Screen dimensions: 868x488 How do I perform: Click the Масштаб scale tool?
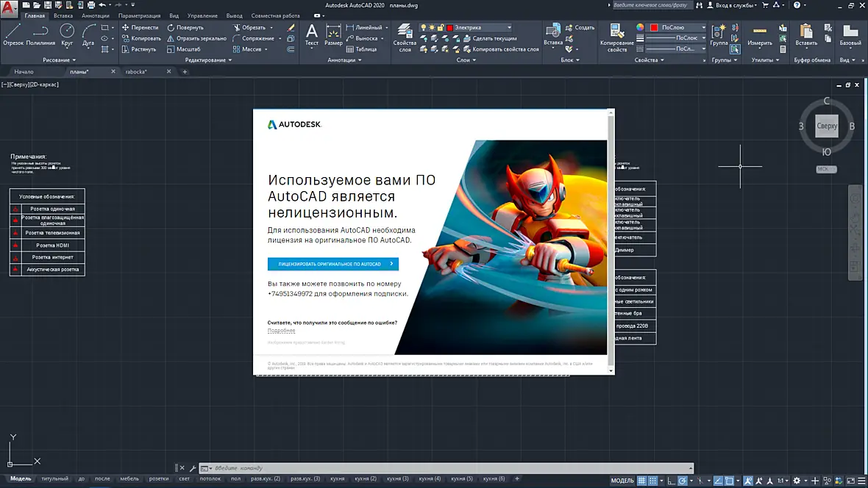pyautogui.click(x=184, y=49)
